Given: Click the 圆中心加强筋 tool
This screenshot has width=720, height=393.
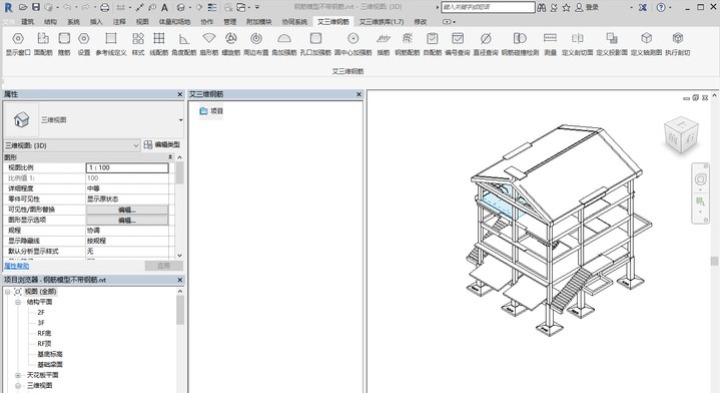Looking at the screenshot, I should (353, 44).
